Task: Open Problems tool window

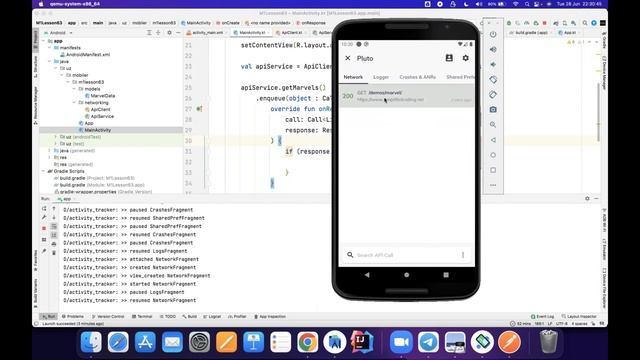Action: tap(73, 316)
